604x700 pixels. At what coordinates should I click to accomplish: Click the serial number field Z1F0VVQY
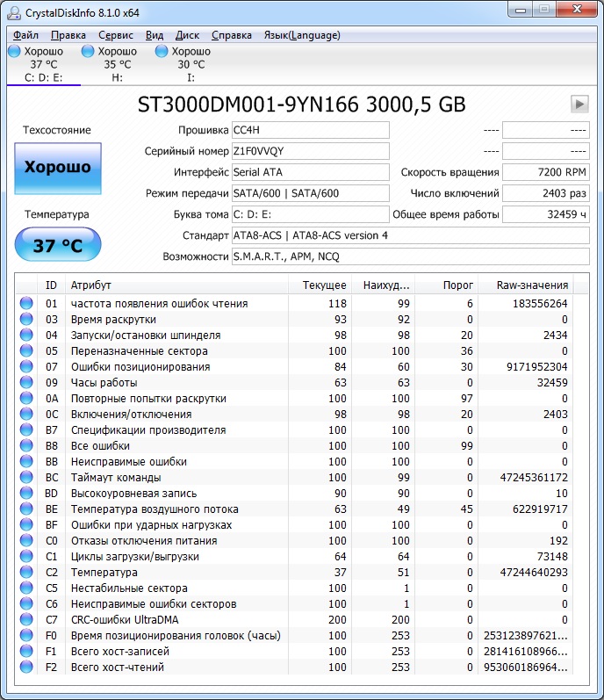310,151
